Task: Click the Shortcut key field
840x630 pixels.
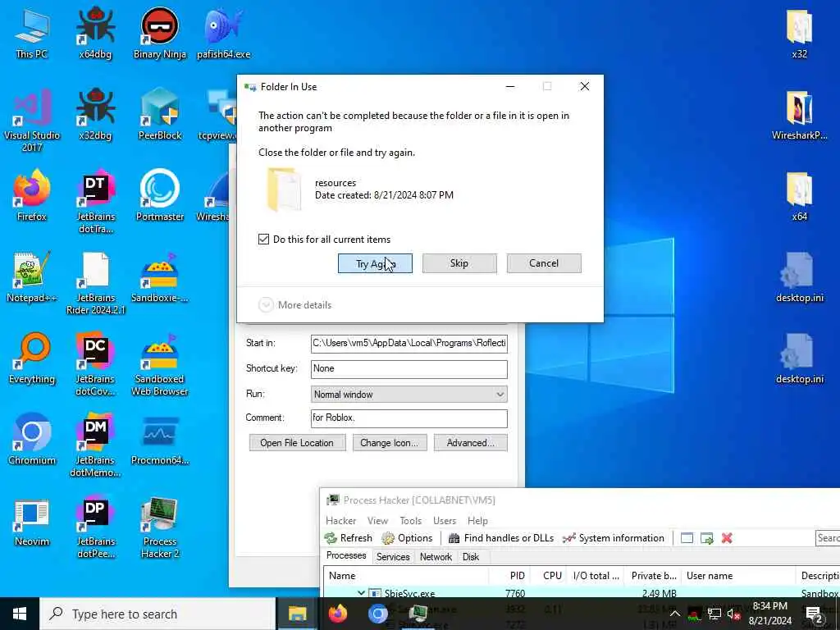Action: click(x=409, y=368)
